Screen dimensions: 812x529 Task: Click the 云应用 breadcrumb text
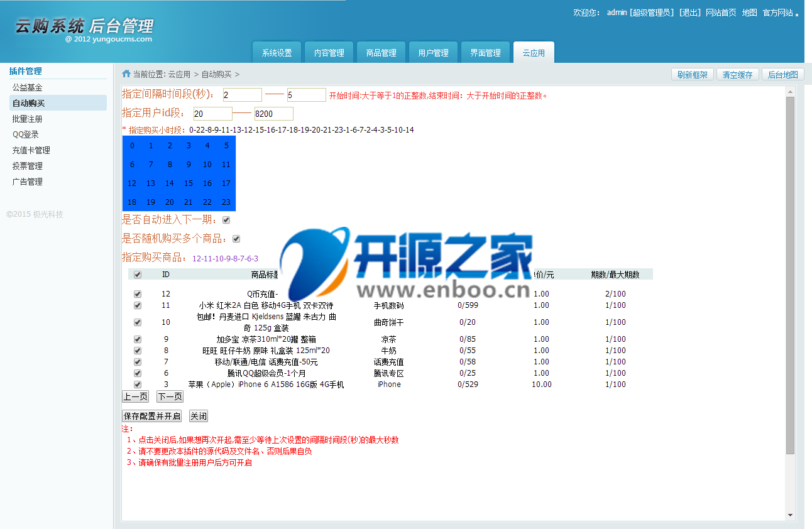coord(179,74)
